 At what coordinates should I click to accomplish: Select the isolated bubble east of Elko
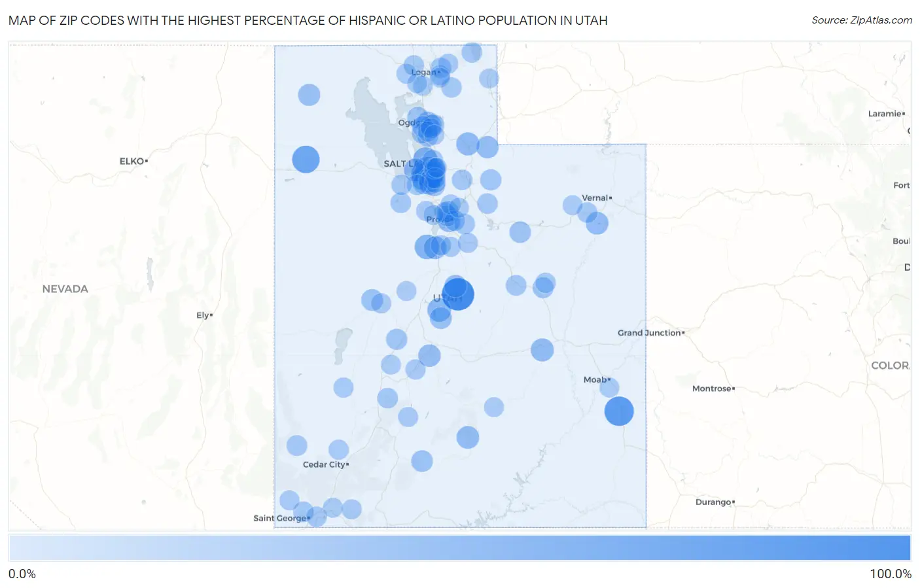[x=306, y=160]
